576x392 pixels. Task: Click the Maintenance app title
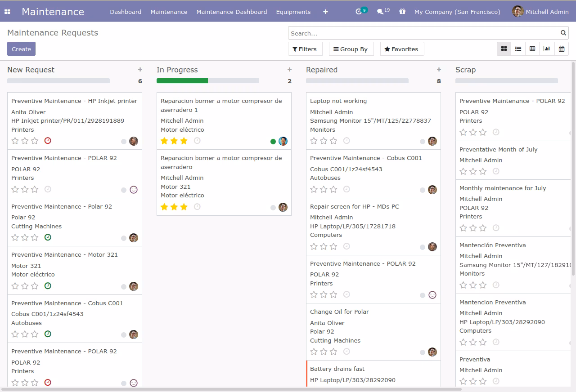(x=53, y=12)
